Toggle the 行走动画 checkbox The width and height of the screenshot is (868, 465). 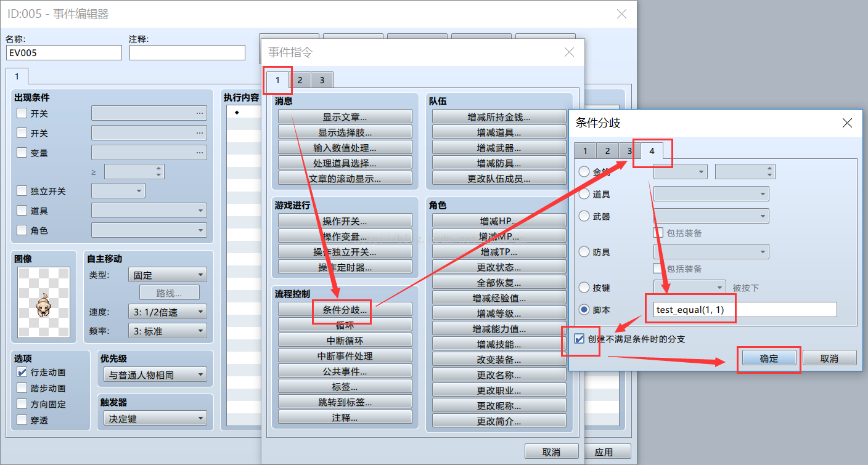coord(22,372)
